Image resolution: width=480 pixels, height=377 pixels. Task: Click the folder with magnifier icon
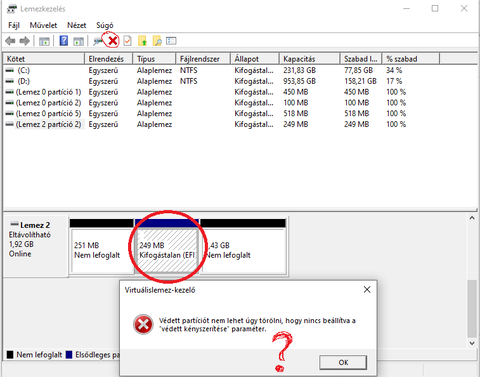157,41
